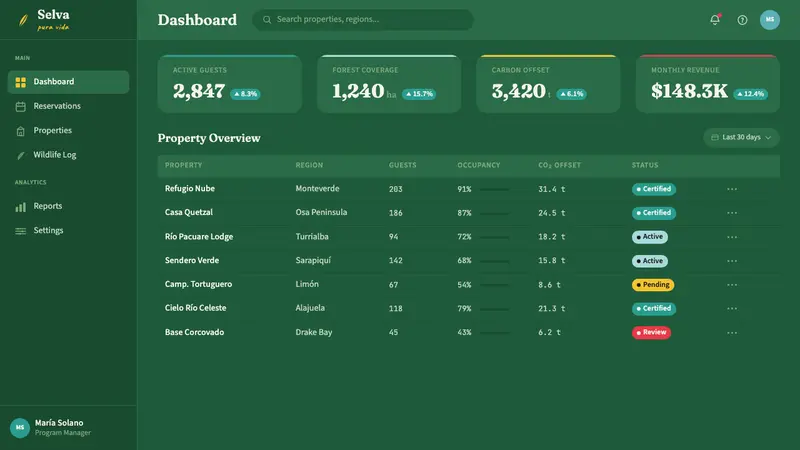Click María Solano's avatar in sidebar footer
The width and height of the screenshot is (800, 450).
click(20, 428)
